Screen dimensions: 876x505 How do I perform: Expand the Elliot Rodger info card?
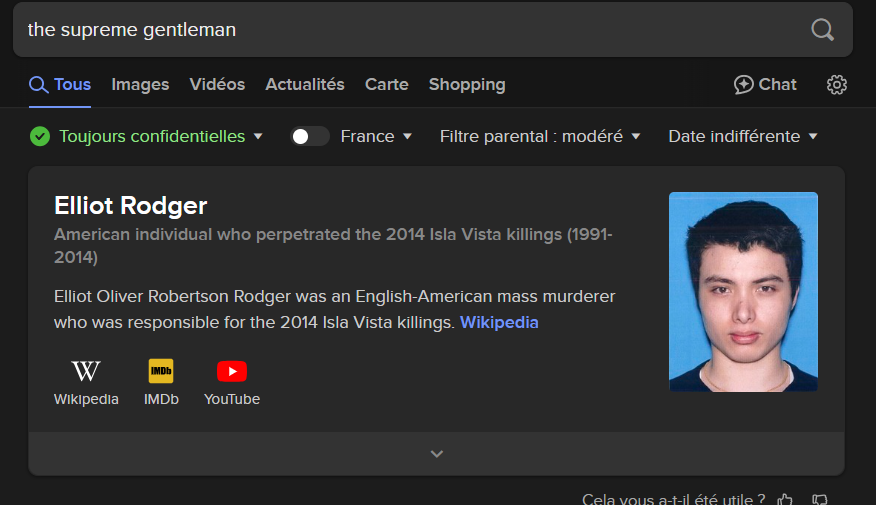tap(436, 454)
